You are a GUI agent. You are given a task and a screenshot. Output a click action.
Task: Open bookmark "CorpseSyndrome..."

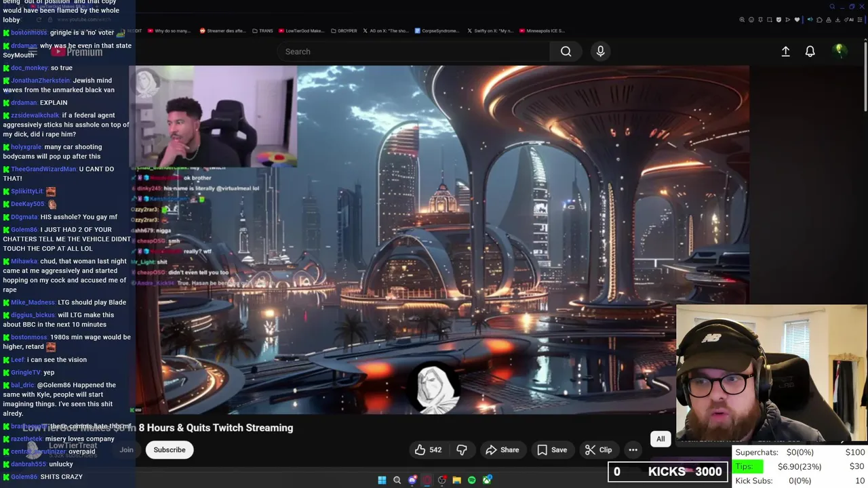[x=437, y=30]
